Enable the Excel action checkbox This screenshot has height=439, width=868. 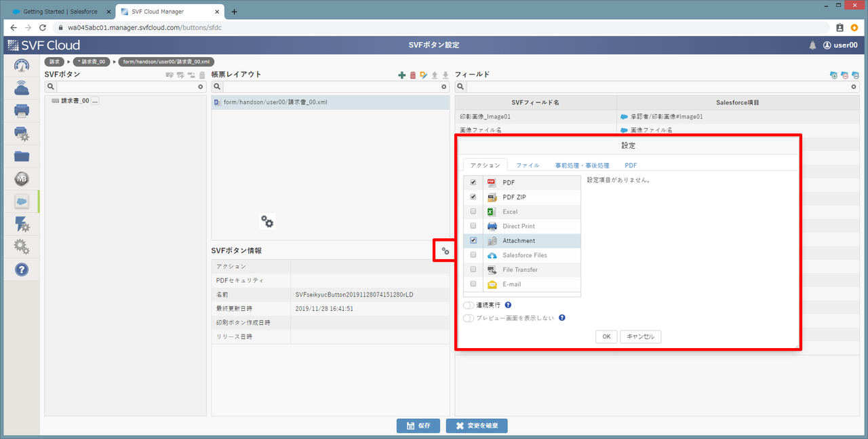(x=473, y=211)
